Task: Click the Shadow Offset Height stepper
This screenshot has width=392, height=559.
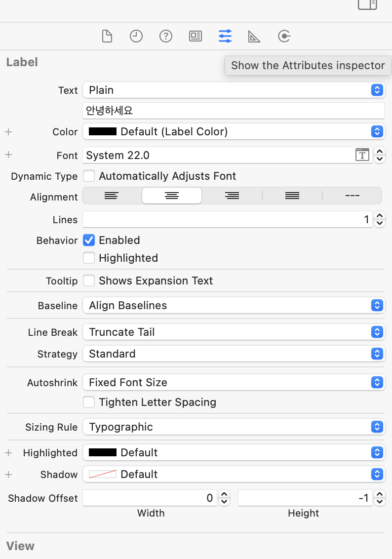Action: [380, 498]
